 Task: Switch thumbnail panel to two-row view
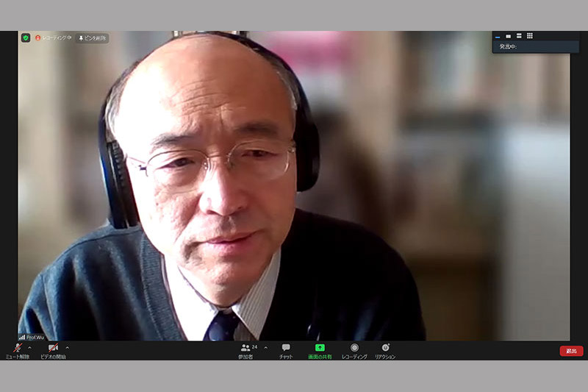point(519,36)
